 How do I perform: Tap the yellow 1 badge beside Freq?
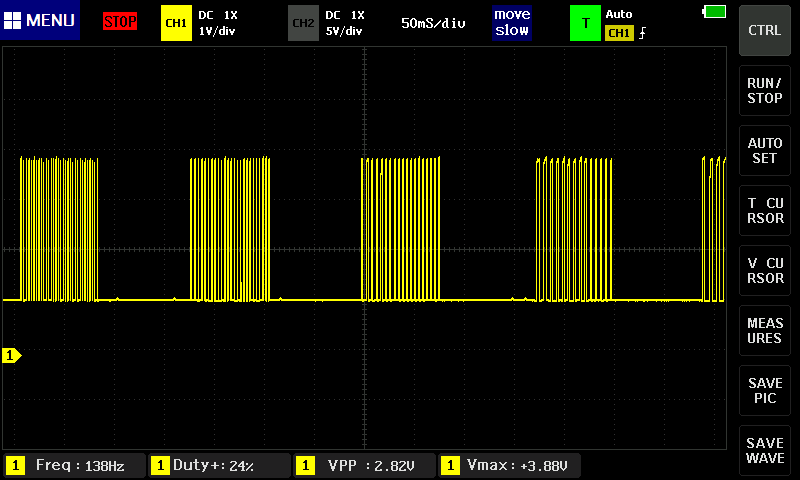pos(15,465)
